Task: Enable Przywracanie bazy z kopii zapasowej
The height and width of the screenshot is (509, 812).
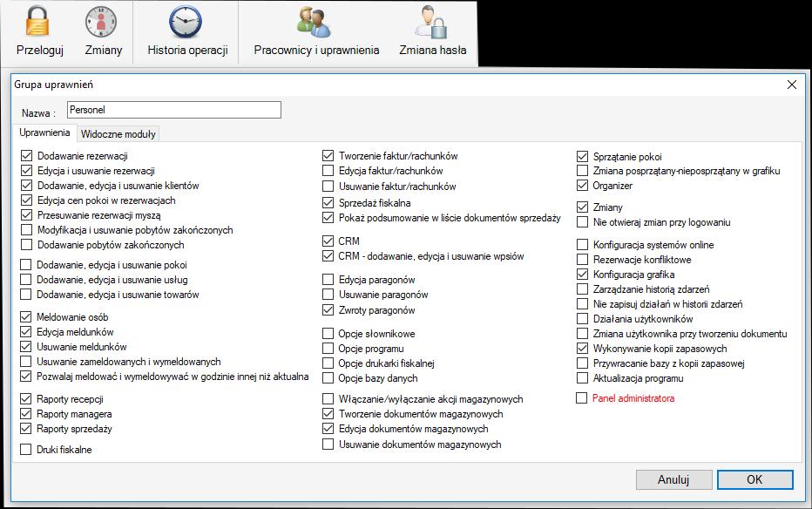Action: coord(583,363)
